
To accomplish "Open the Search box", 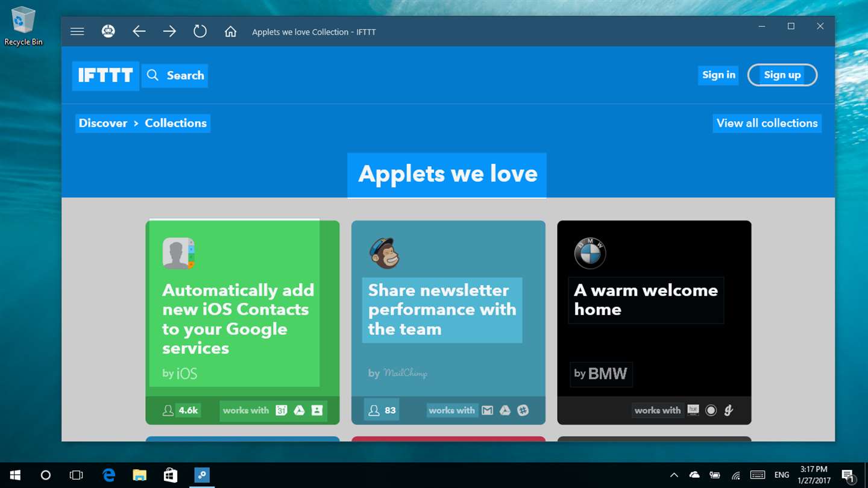I will (175, 75).
